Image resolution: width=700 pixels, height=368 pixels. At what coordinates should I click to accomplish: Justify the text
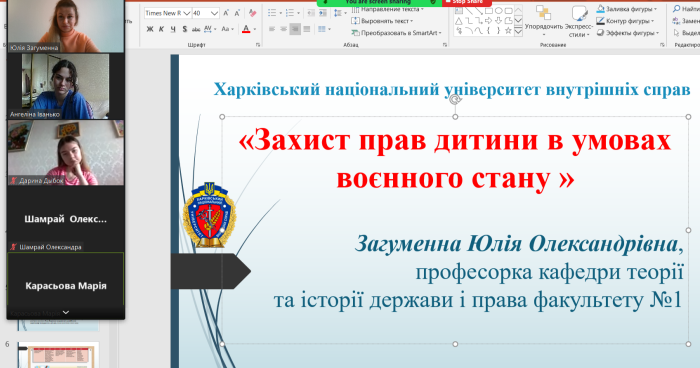click(307, 29)
